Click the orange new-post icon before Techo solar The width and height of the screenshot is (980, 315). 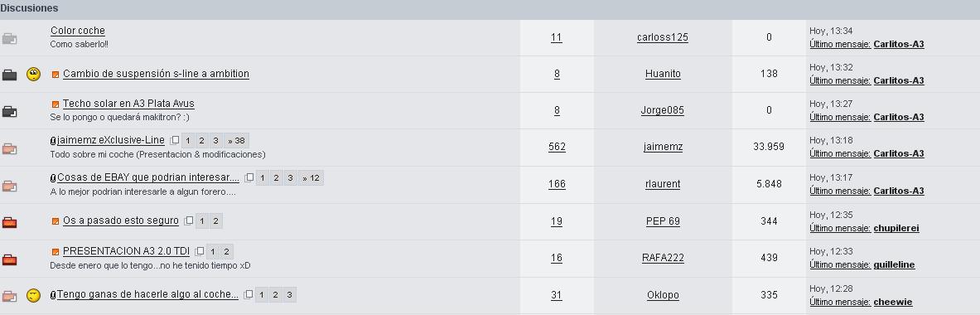point(56,104)
